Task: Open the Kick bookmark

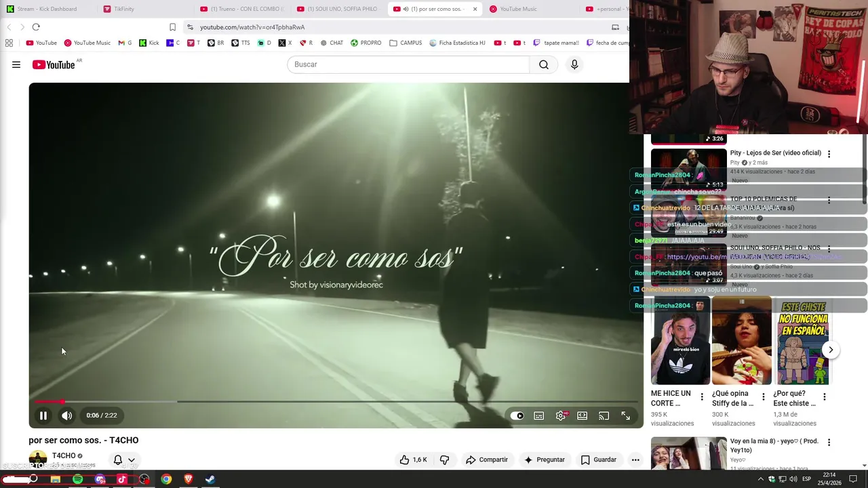Action: [x=149, y=43]
